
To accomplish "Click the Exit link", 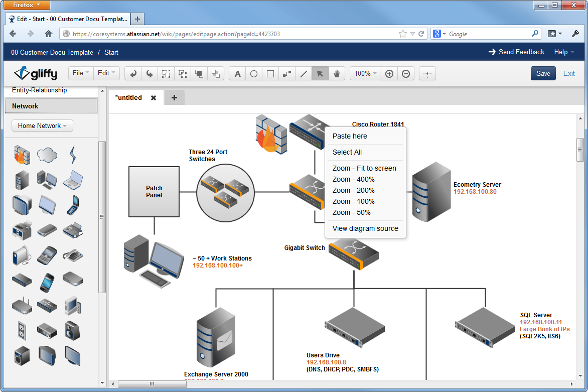I will pyautogui.click(x=569, y=73).
